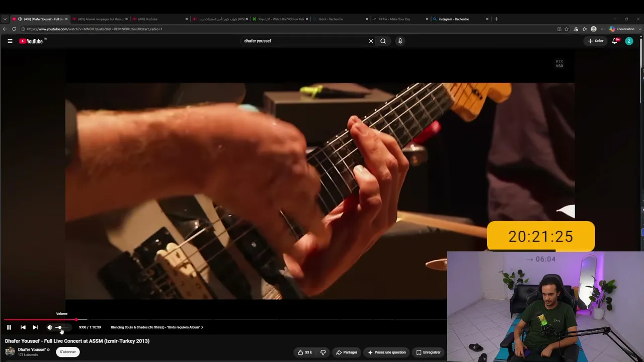
Task: Save the video with Enregistrer
Action: coord(428,352)
